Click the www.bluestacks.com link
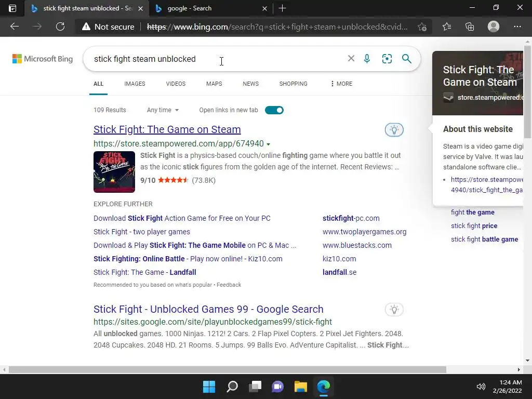The height and width of the screenshot is (399, 532). (x=357, y=245)
